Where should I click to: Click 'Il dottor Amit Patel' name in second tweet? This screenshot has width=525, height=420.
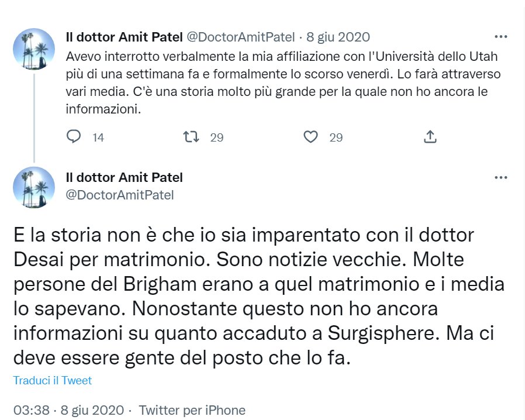tap(124, 177)
